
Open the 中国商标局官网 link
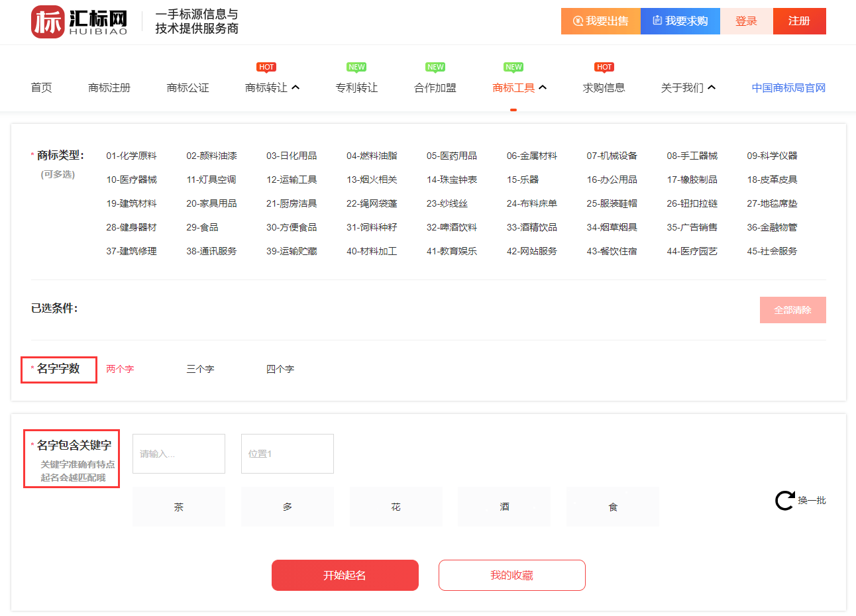[x=788, y=87]
